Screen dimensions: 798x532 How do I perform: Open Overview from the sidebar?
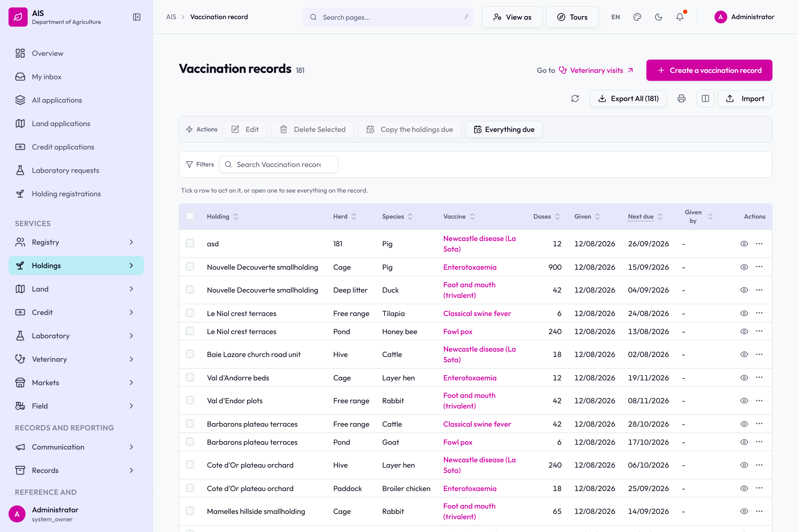coord(76,53)
